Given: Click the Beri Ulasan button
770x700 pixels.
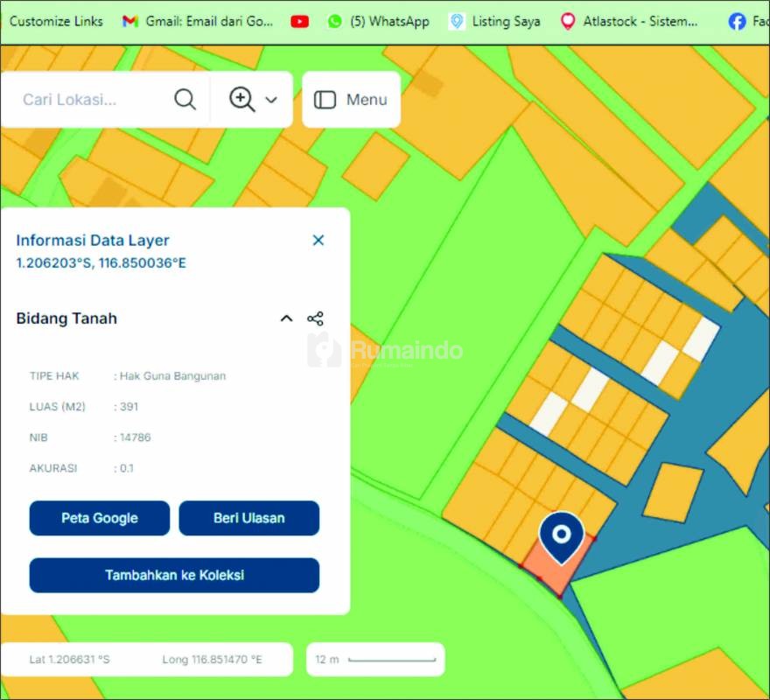Looking at the screenshot, I should 249,518.
